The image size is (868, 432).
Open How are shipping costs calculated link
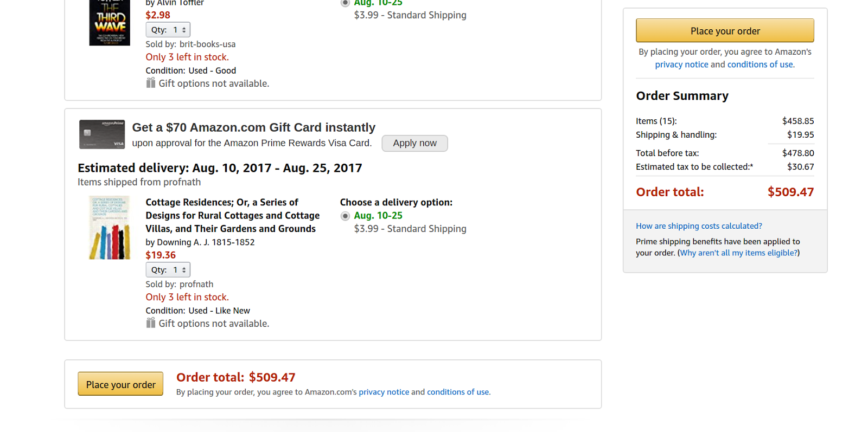tap(699, 226)
